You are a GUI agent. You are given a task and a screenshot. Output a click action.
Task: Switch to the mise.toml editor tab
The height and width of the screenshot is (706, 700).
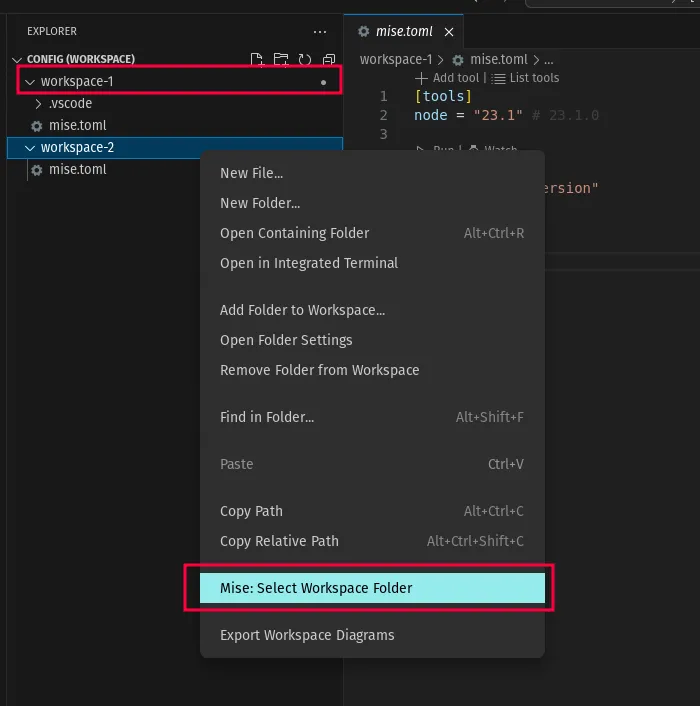pos(404,32)
